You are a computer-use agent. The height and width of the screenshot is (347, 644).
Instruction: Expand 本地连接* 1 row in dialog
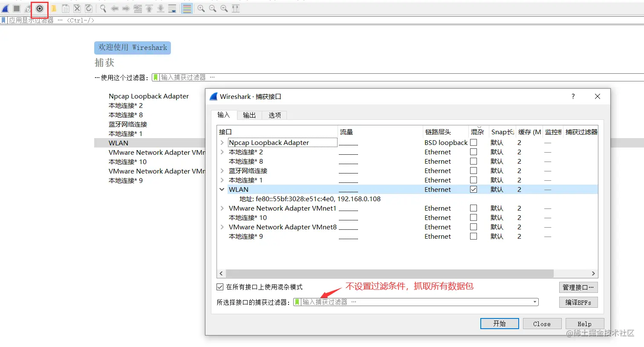222,180
